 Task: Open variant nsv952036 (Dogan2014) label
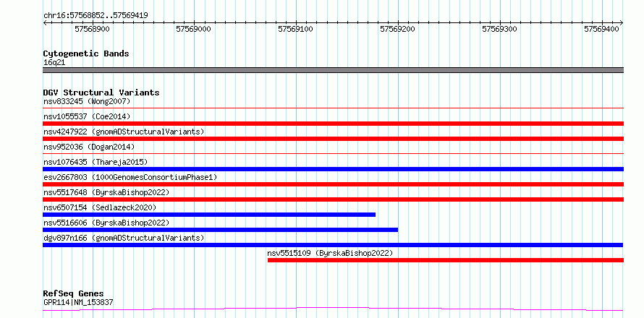[89, 147]
